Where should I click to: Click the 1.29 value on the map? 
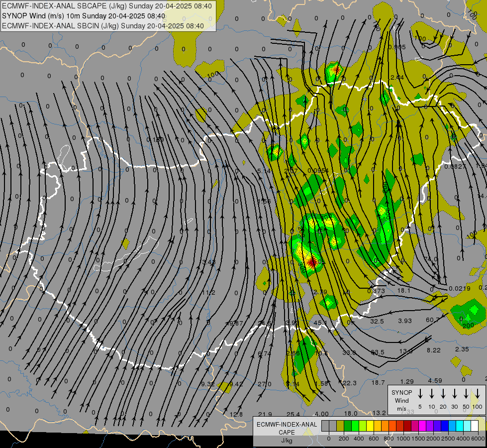pyautogui.click(x=407, y=381)
